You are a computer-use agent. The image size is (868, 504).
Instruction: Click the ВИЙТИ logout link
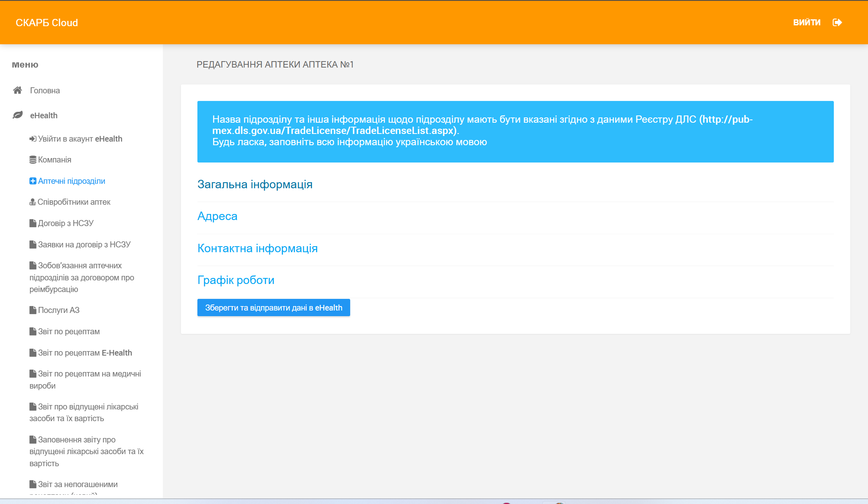[806, 23]
